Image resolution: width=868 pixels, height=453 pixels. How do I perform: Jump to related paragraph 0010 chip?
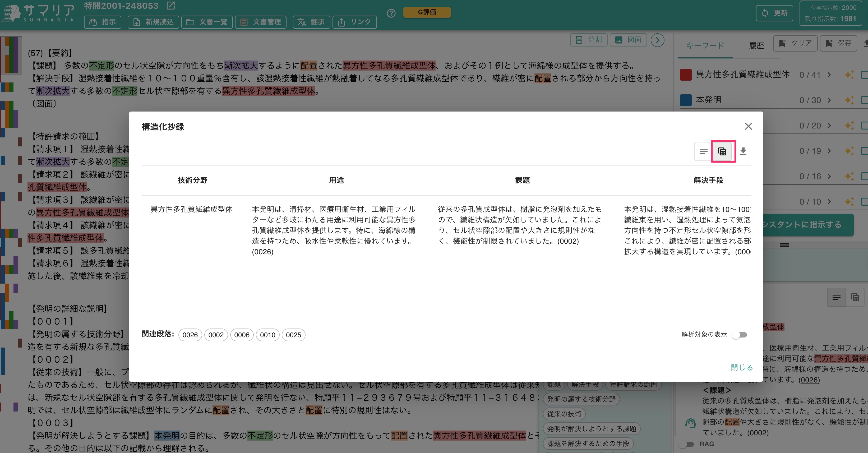267,335
